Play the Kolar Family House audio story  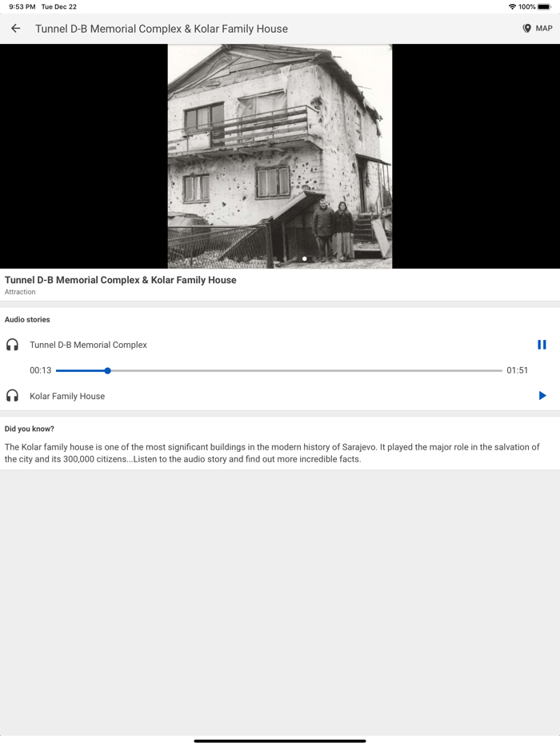pyautogui.click(x=542, y=395)
